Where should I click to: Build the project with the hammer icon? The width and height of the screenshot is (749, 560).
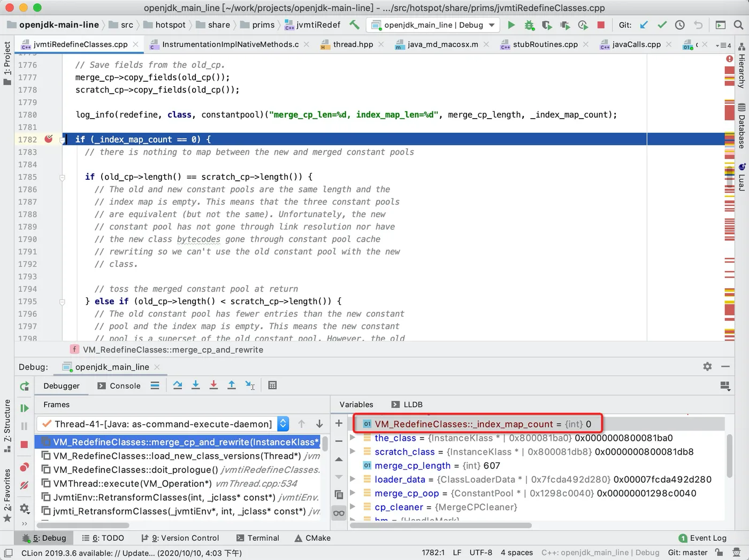coord(354,25)
